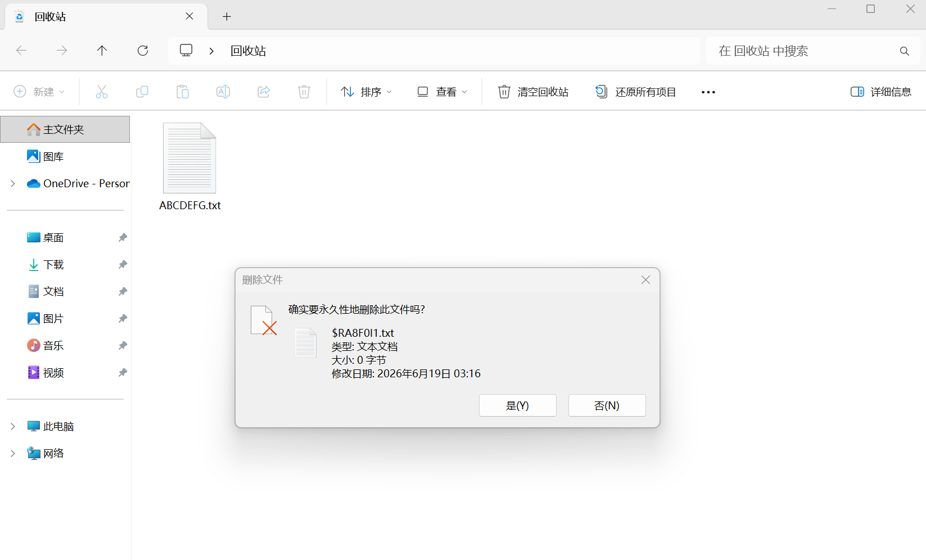
Task: Click 还原所有项目 restore icon
Action: point(601,92)
